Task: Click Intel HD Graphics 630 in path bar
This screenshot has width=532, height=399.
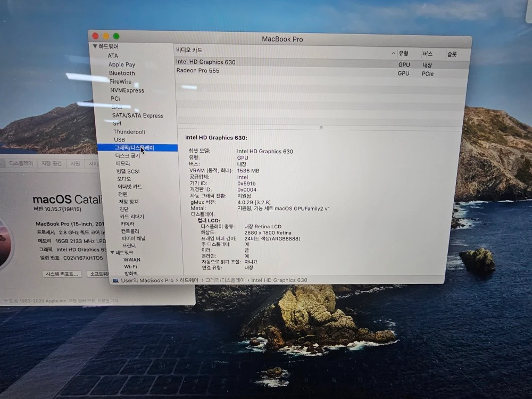Action: pos(279,280)
